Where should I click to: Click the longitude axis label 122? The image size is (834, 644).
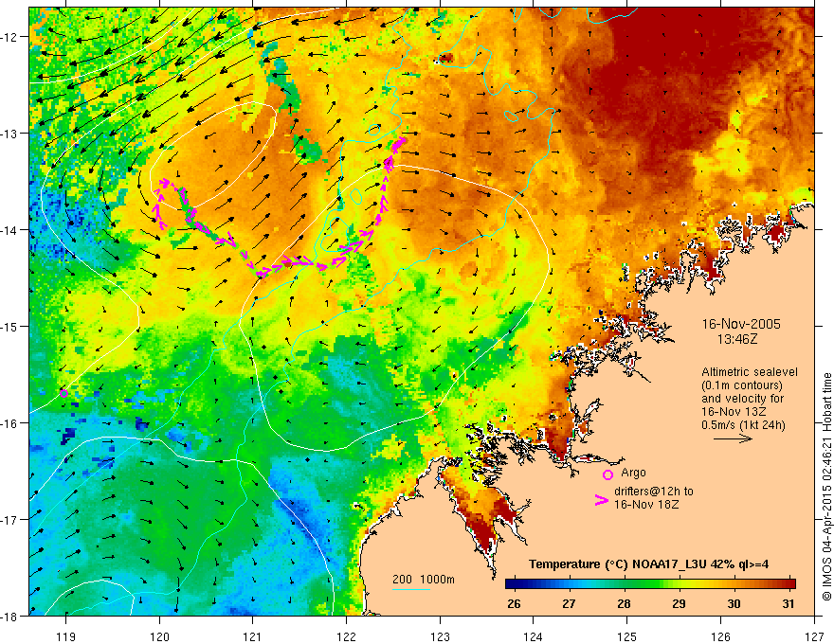(346, 636)
